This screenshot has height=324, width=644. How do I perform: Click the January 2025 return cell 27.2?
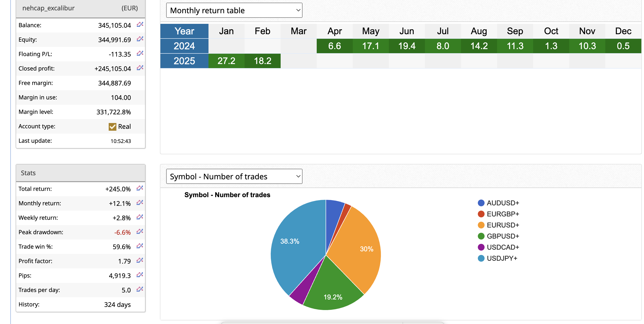pyautogui.click(x=226, y=61)
